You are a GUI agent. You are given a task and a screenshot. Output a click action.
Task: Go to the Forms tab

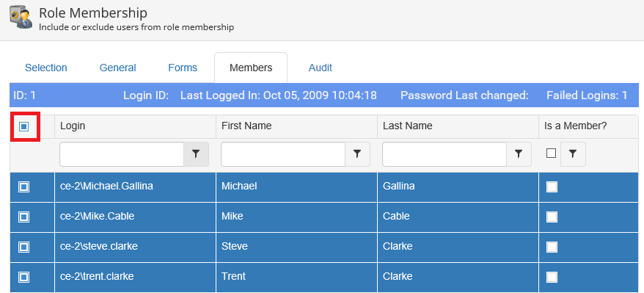coord(183,68)
